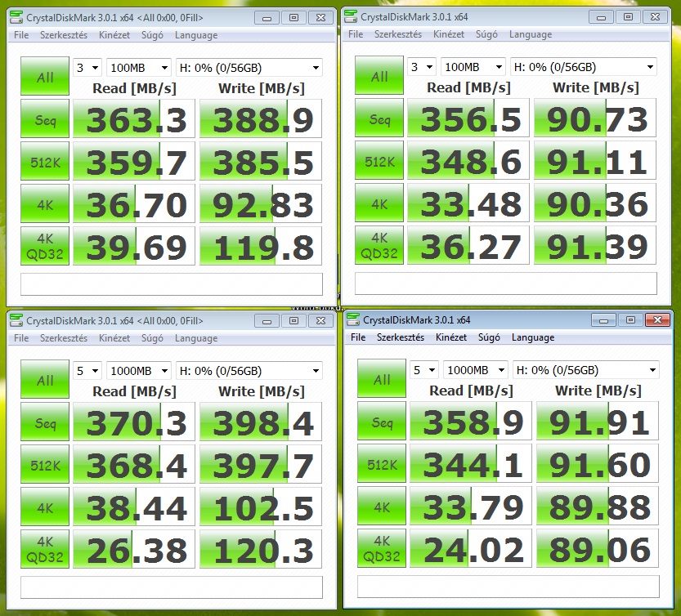Open the Súgó menu in the window with Seq read 356.5

(x=486, y=34)
